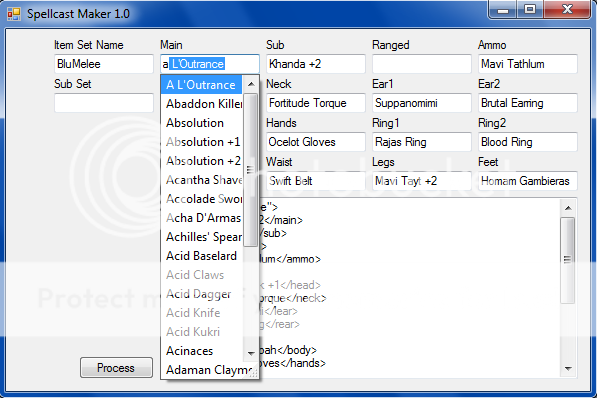Click the Hands field with Ocelot Gloves
597x398 pixels.
click(x=316, y=142)
